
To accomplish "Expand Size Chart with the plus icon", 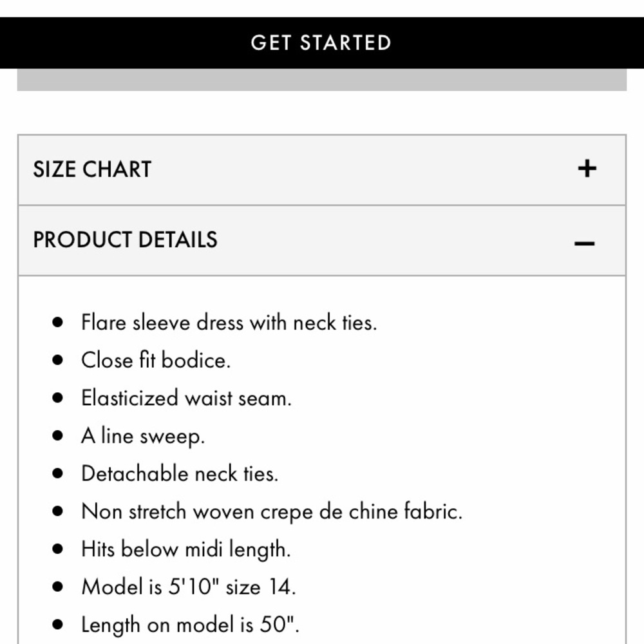I will (x=587, y=168).
